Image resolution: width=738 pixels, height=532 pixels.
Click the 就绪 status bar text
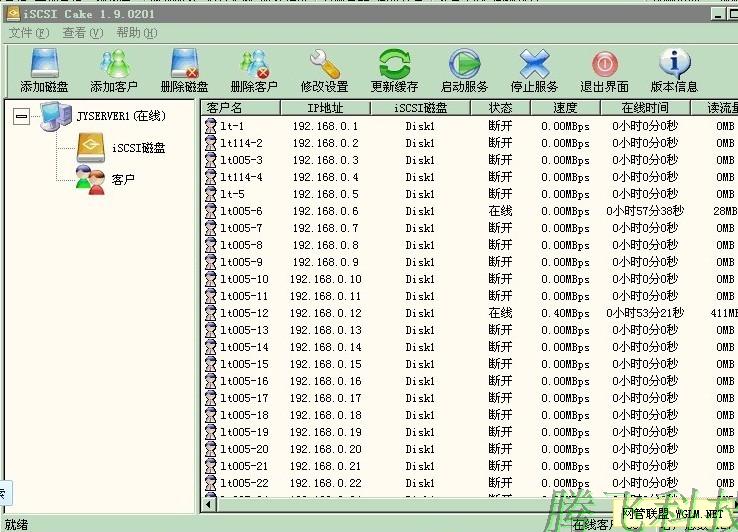pos(16,525)
